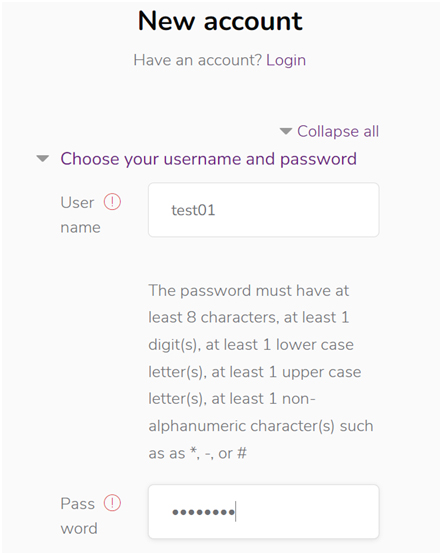Click the test01 text in username field
This screenshot has width=442, height=555.
(x=193, y=210)
